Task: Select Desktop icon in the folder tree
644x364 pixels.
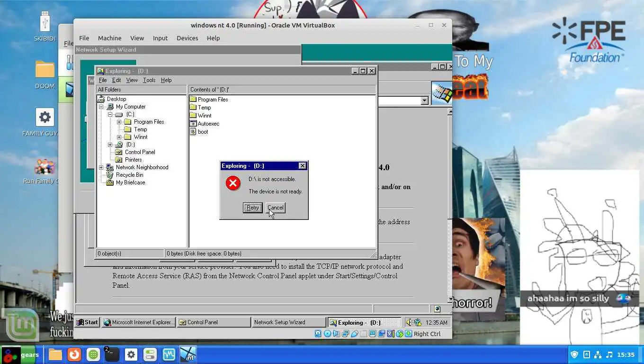Action: (101, 99)
